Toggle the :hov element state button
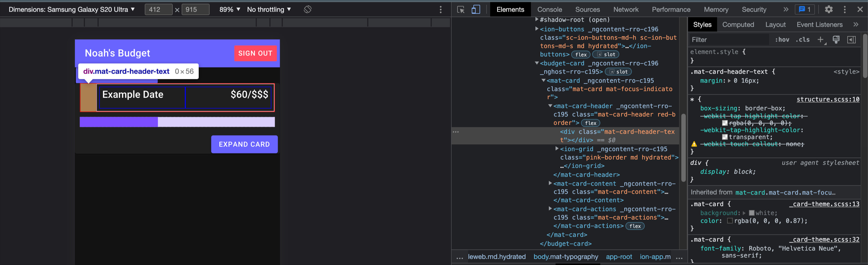Viewport: 868px width, 265px height. tap(782, 40)
